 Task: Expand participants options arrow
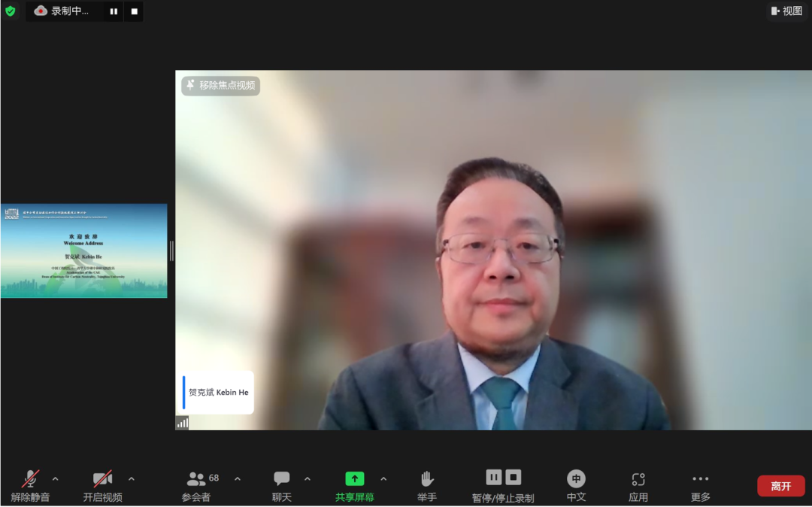(238, 479)
